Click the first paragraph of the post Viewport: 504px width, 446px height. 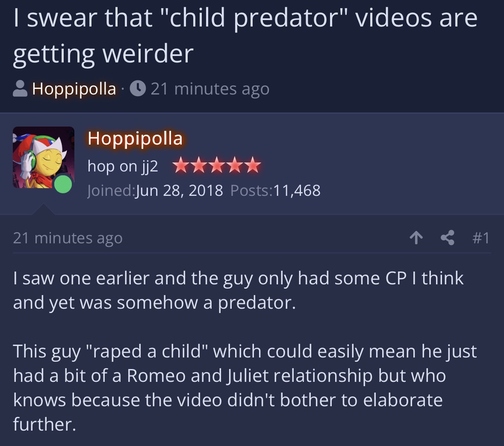coord(238,290)
